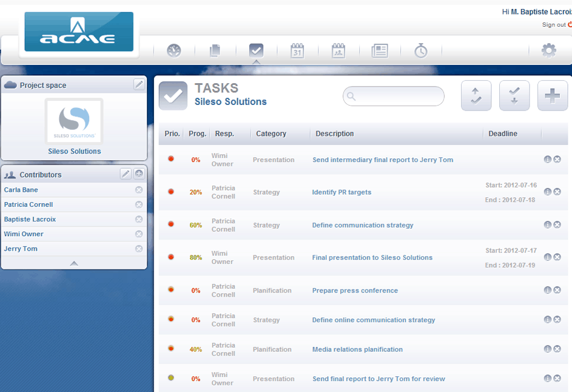
Task: Click the add new task plus button
Action: [552, 96]
